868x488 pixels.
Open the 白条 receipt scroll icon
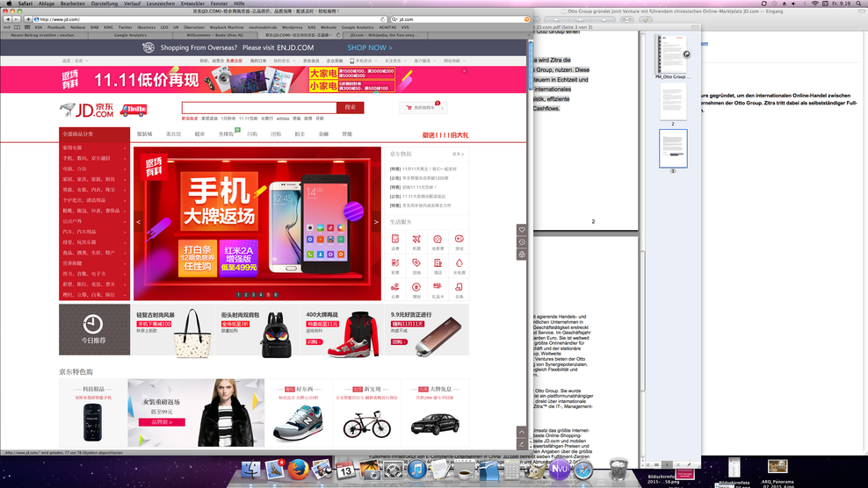[x=459, y=287]
